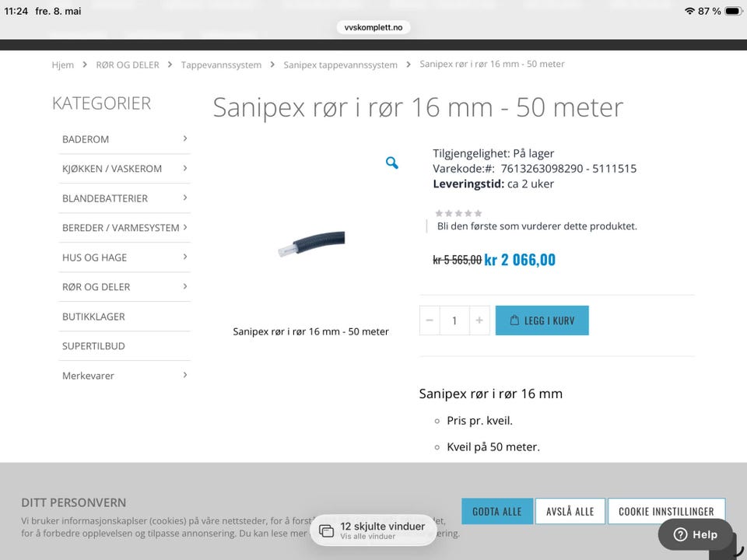This screenshot has height=560, width=747.
Task: Increase quantity with plus button
Action: [479, 320]
